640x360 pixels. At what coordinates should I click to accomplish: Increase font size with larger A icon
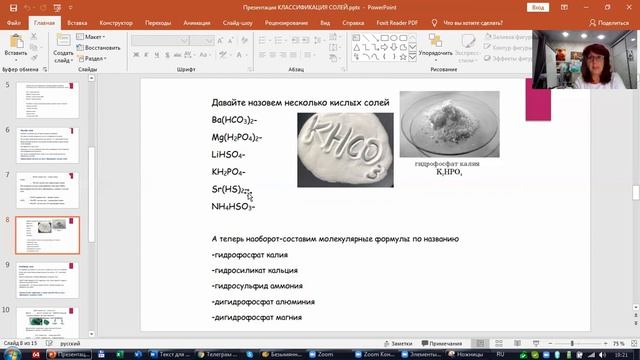220,40
